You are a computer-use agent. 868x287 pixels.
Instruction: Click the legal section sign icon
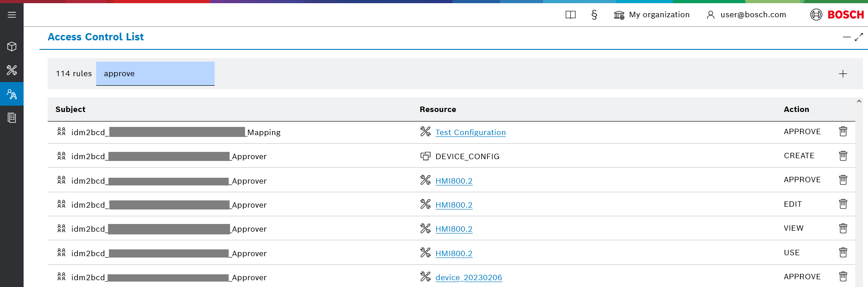click(x=594, y=15)
